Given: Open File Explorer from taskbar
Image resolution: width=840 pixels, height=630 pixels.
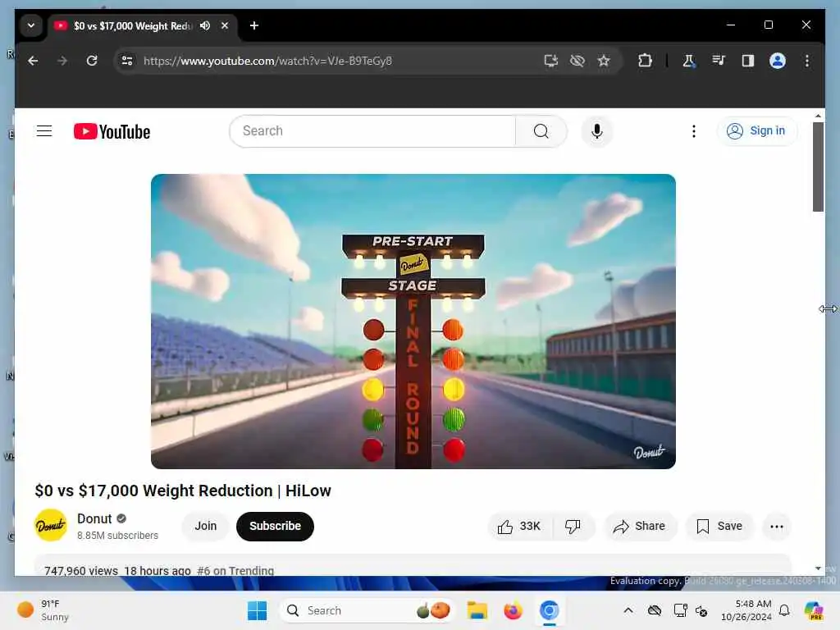Looking at the screenshot, I should pyautogui.click(x=477, y=610).
